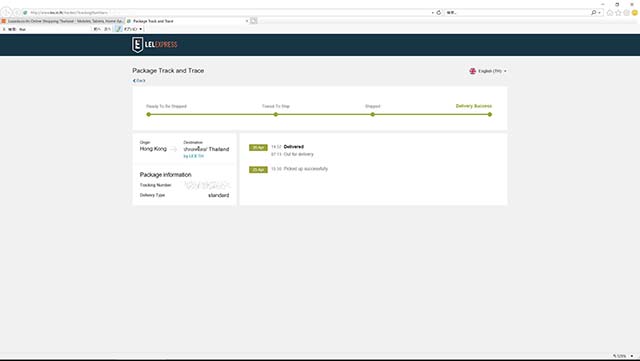
Task: Open favorites with the star icon
Action: click(x=618, y=13)
